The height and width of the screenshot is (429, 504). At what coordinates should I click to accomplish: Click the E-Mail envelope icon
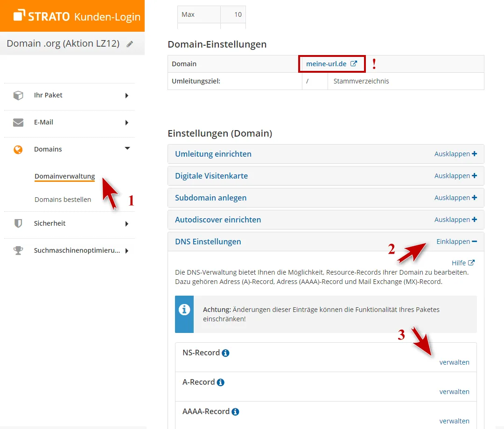click(x=18, y=122)
